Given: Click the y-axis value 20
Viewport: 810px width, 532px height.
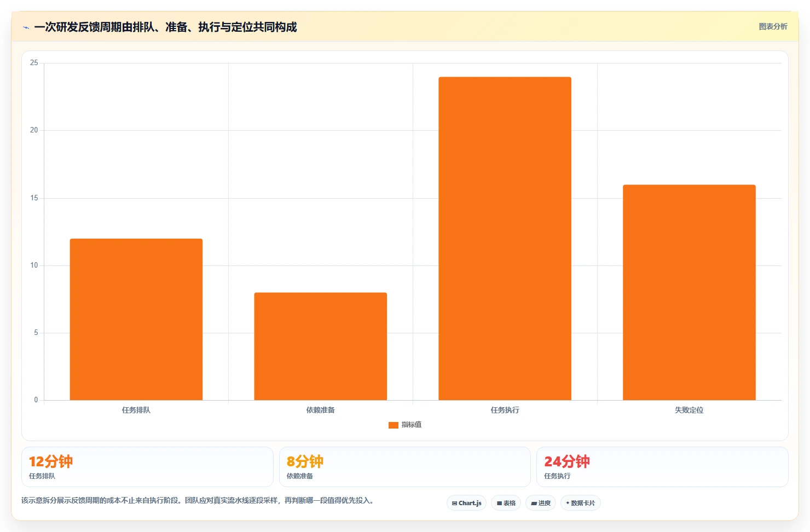Looking at the screenshot, I should point(34,130).
